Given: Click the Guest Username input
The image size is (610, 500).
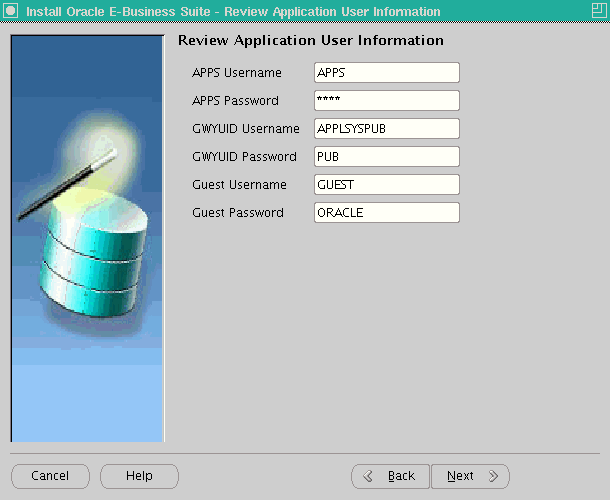Looking at the screenshot, I should [x=387, y=184].
